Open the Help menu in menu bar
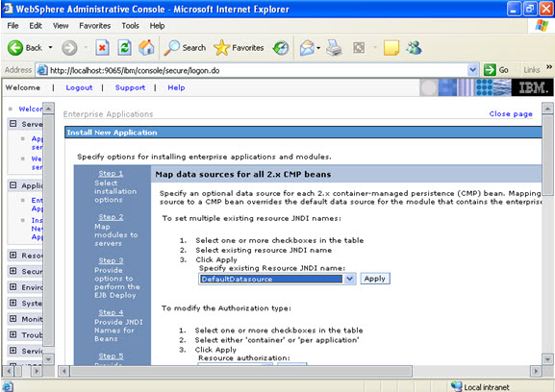The image size is (555, 392). click(157, 26)
